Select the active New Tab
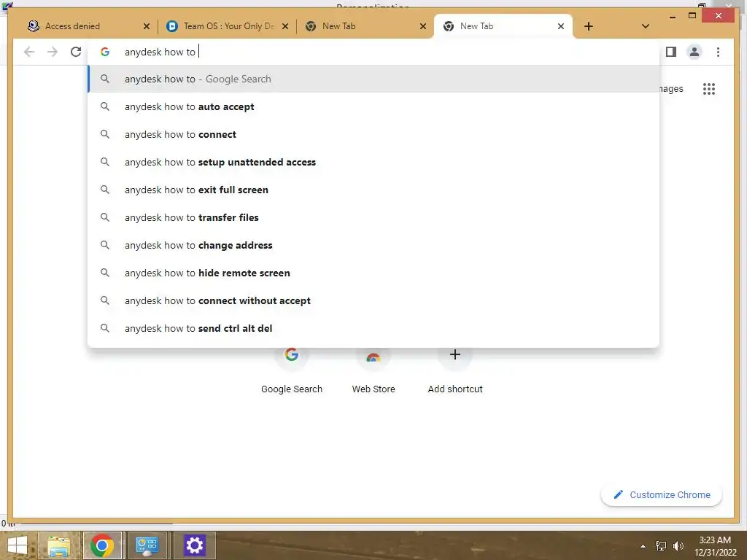The image size is (747, 560). pyautogui.click(x=503, y=26)
